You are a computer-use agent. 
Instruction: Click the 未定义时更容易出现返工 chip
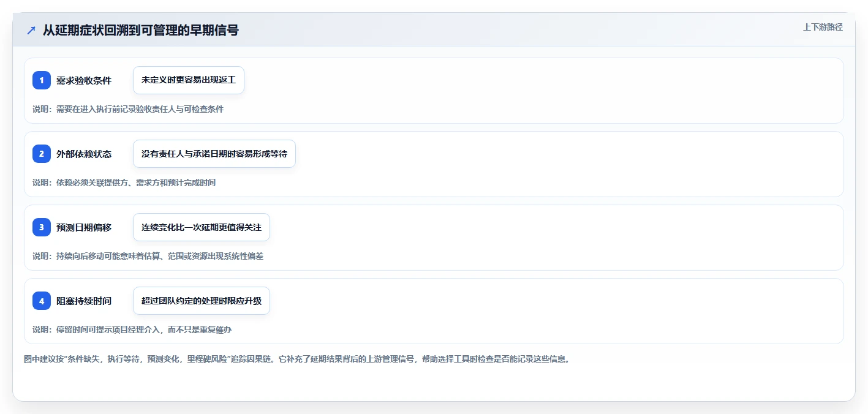pyautogui.click(x=189, y=80)
